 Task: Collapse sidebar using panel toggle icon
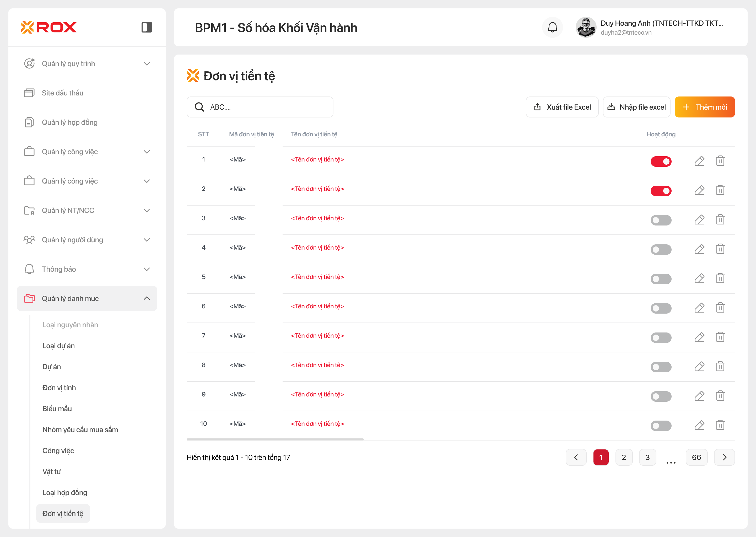(147, 27)
